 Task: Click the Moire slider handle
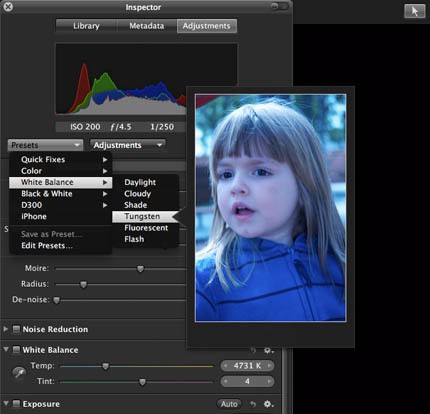[140, 269]
